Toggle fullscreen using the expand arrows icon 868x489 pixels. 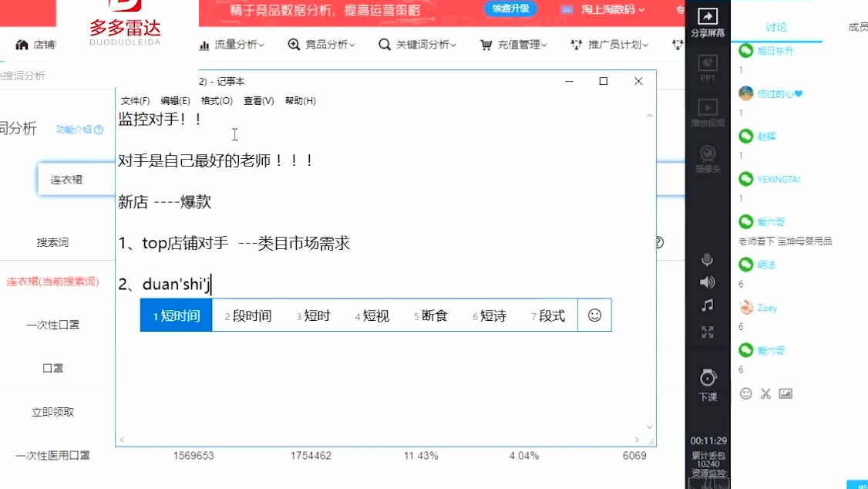707,332
